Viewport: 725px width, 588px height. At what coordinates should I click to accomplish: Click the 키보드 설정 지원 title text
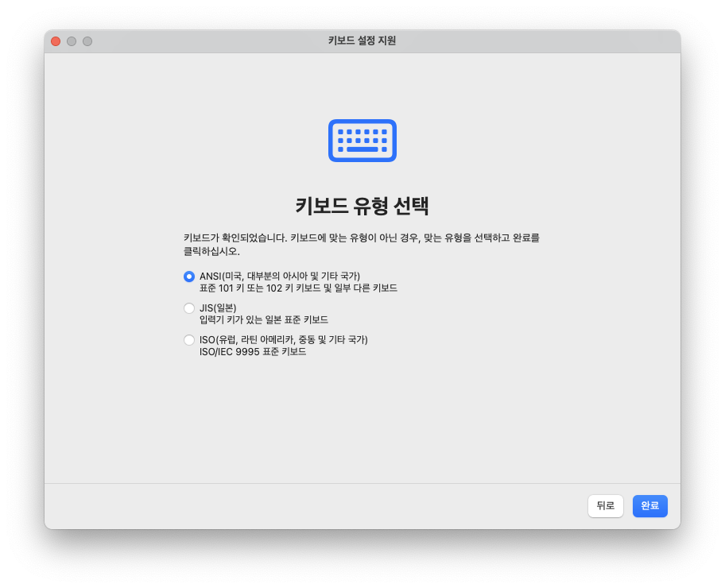pos(362,41)
